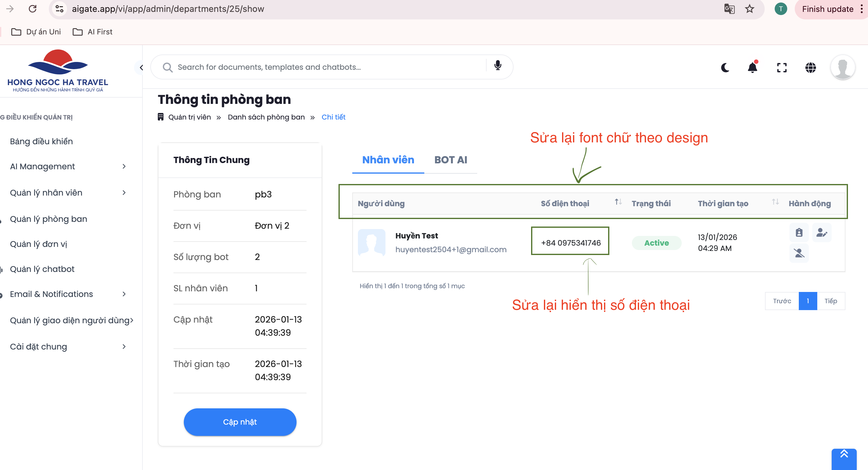Switch to the BOT AI tab
The height and width of the screenshot is (470, 868).
451,160
